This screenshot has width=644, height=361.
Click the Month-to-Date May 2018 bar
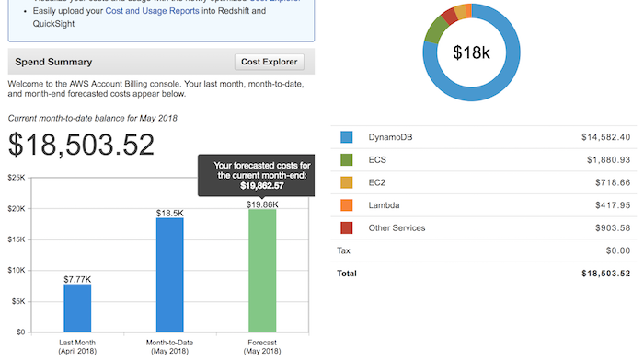(169, 274)
